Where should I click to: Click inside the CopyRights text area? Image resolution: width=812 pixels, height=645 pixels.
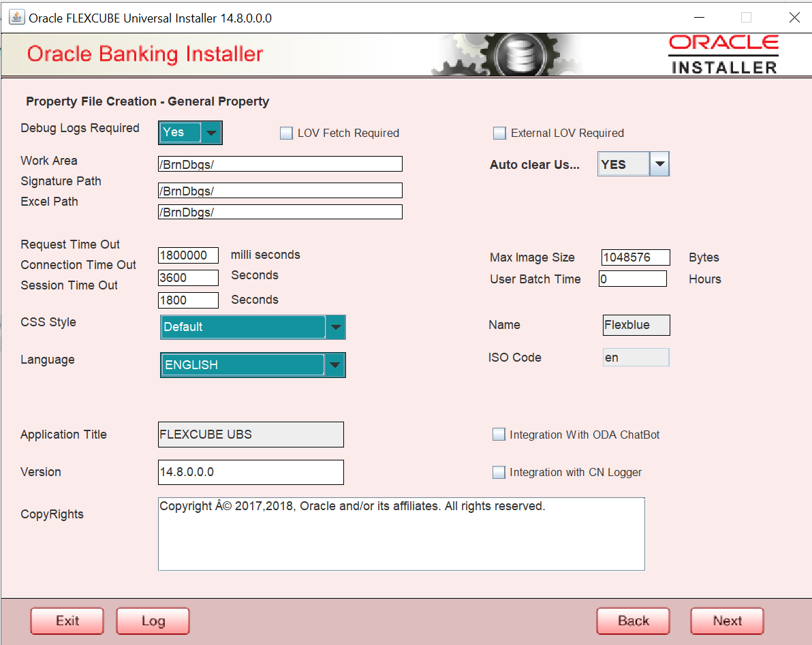[401, 534]
